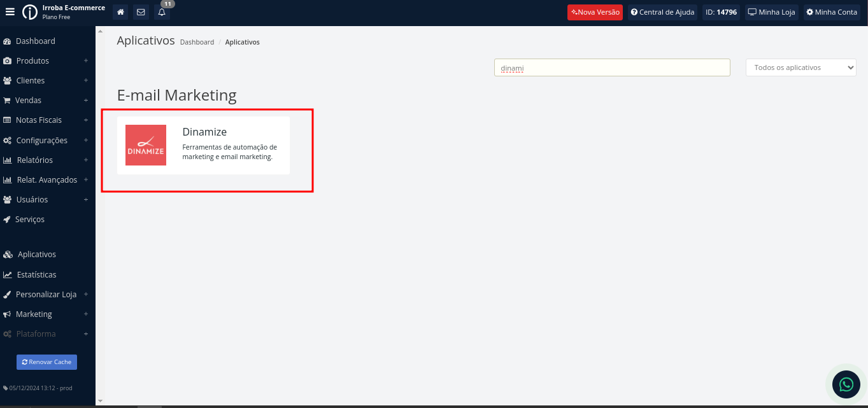Image resolution: width=868 pixels, height=408 pixels.
Task: Focus the app search field
Action: pyautogui.click(x=612, y=67)
